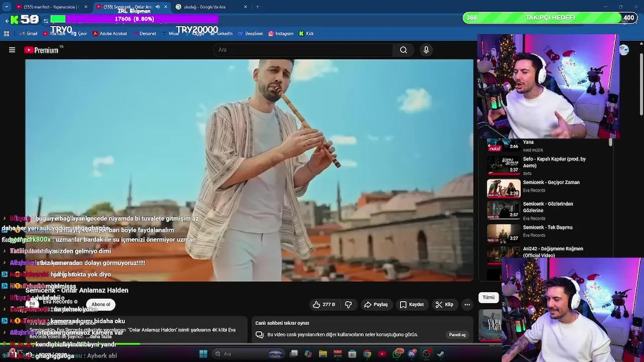644x362 pixels.
Task: Open a new browser tab
Action: tap(258, 7)
